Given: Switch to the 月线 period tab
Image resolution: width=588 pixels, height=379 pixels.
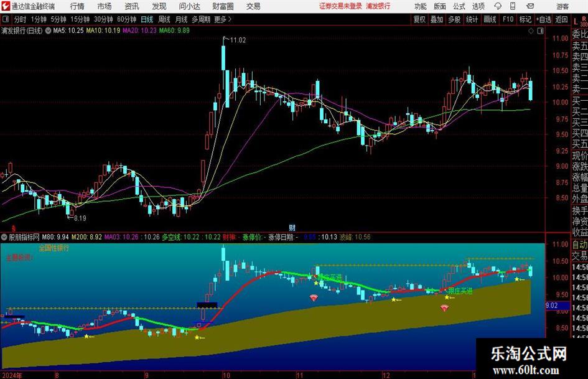Looking at the screenshot, I should (182, 19).
